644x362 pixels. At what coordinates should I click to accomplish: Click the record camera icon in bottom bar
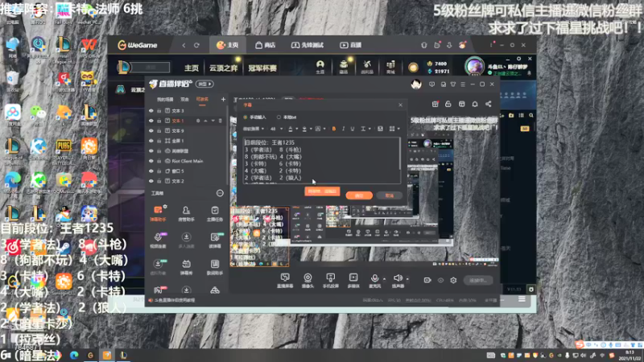[427, 280]
